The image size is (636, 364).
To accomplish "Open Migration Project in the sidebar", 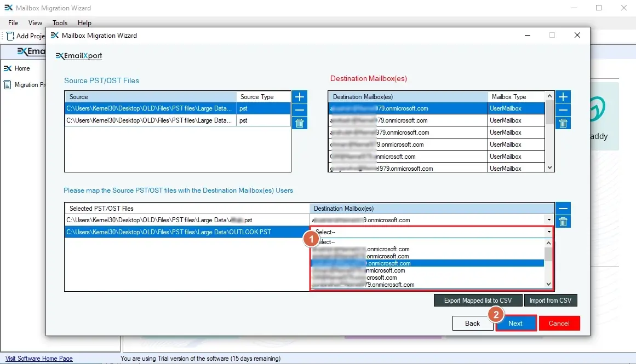I will click(x=30, y=85).
